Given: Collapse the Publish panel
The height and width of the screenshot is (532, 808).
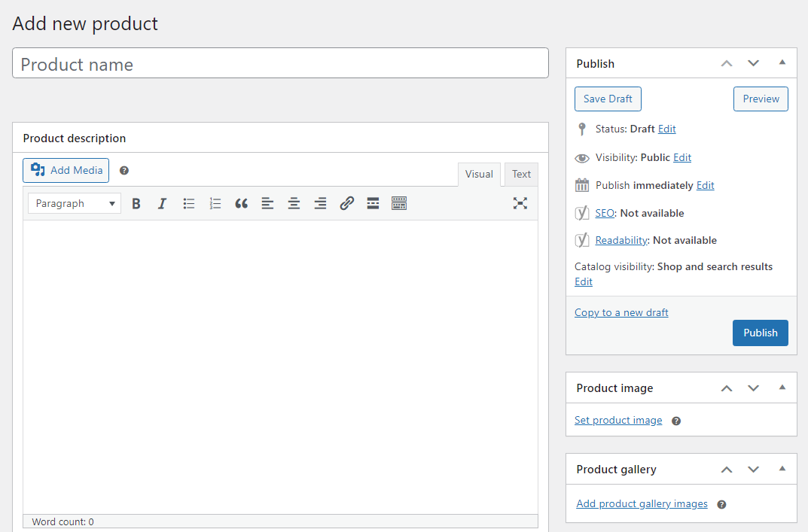Looking at the screenshot, I should click(x=782, y=63).
